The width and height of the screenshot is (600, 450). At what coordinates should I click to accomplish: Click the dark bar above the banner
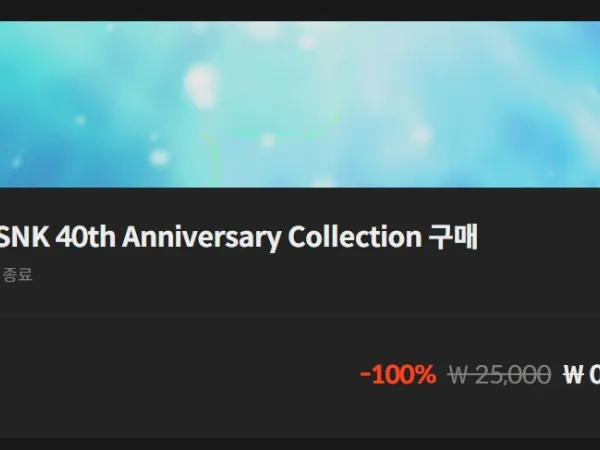tap(300, 10)
